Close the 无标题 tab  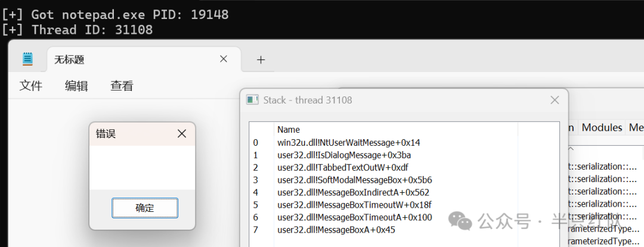224,59
